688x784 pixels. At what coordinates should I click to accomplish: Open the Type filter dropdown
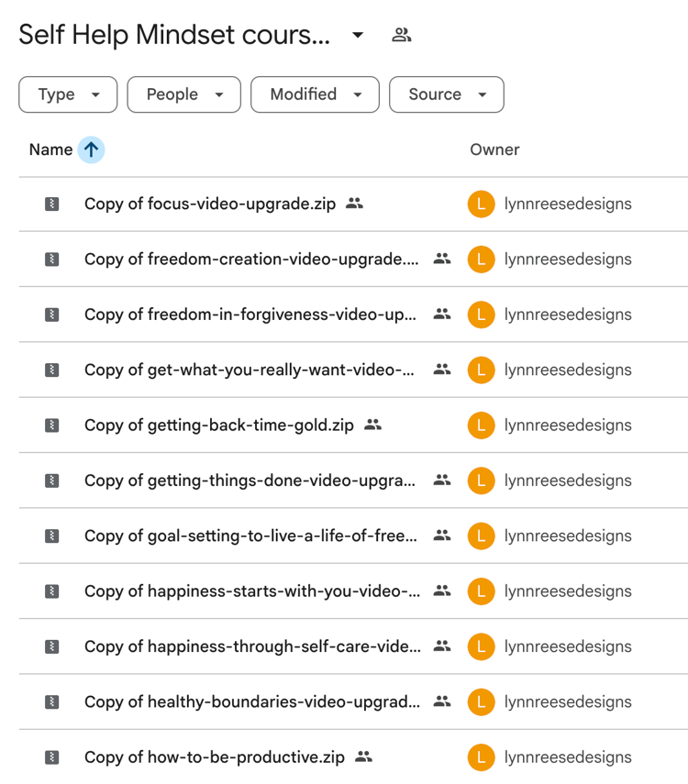tap(68, 94)
